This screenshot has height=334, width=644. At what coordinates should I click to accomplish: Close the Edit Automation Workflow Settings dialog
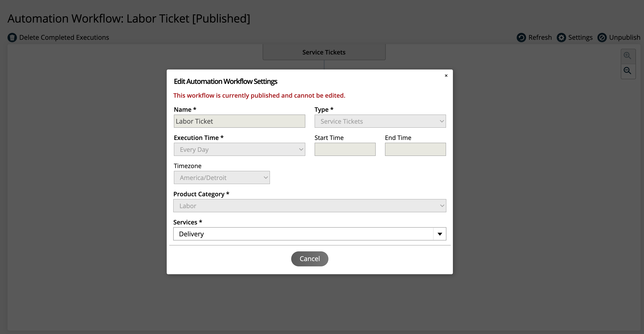point(446,76)
